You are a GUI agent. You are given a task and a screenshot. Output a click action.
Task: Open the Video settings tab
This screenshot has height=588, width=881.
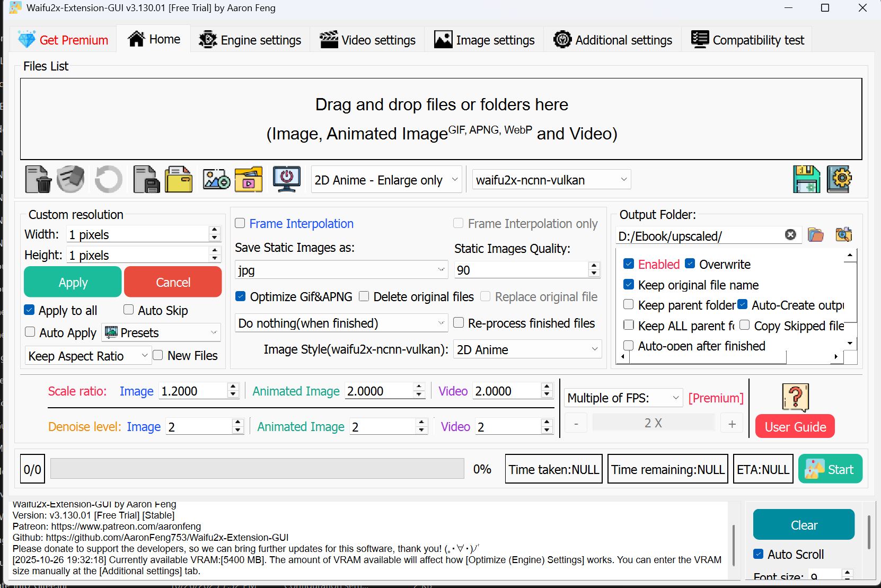368,40
